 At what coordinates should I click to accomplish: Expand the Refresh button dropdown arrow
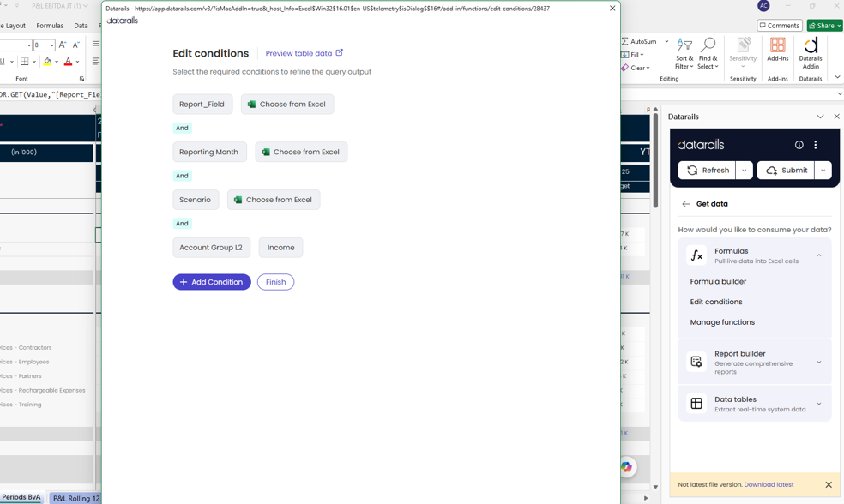(744, 171)
